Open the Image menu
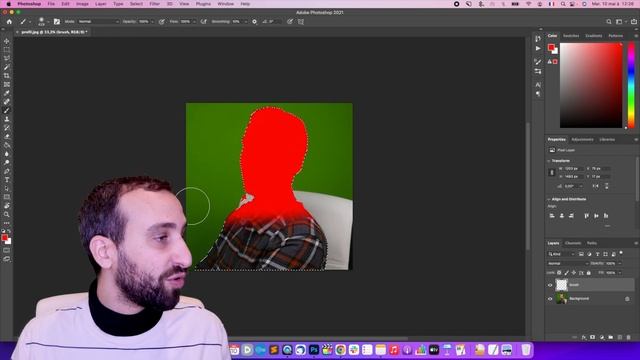 tap(82, 4)
